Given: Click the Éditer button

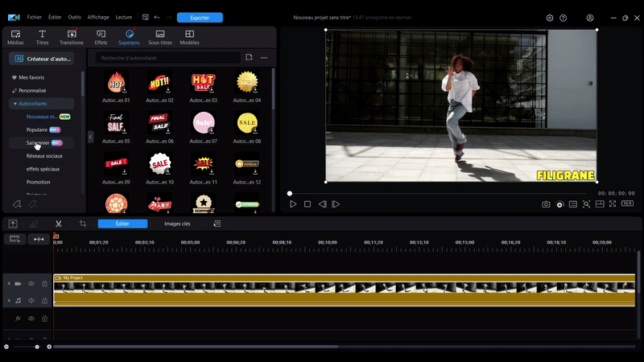Looking at the screenshot, I should [x=122, y=224].
